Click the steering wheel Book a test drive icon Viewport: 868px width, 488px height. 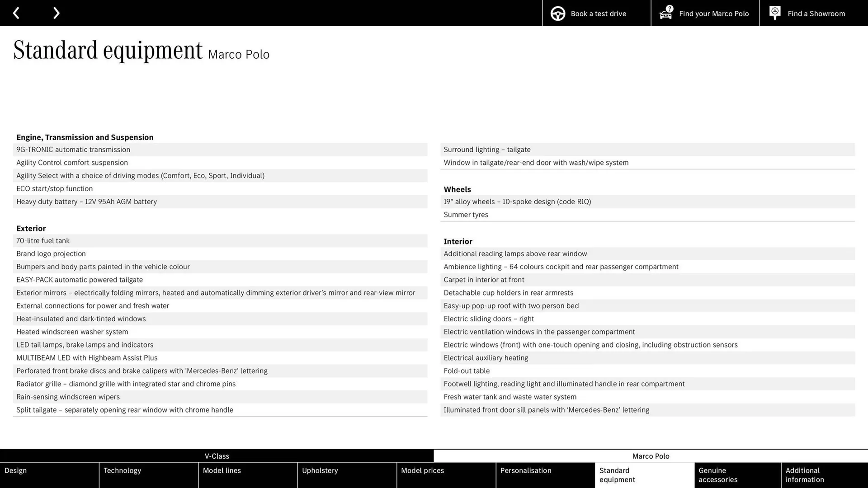(557, 13)
